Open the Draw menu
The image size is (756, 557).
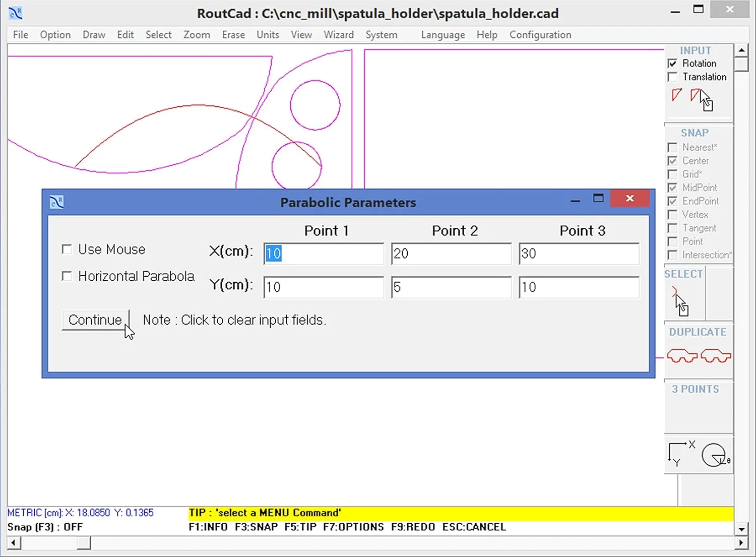(94, 35)
